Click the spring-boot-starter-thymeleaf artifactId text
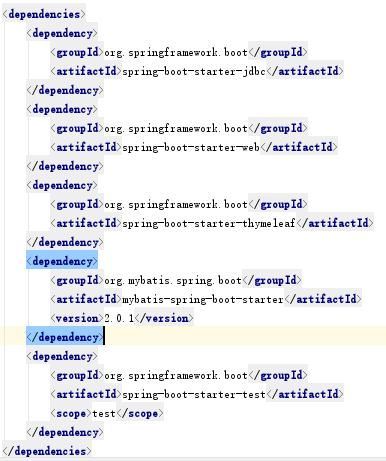386x461 pixels. tap(209, 223)
